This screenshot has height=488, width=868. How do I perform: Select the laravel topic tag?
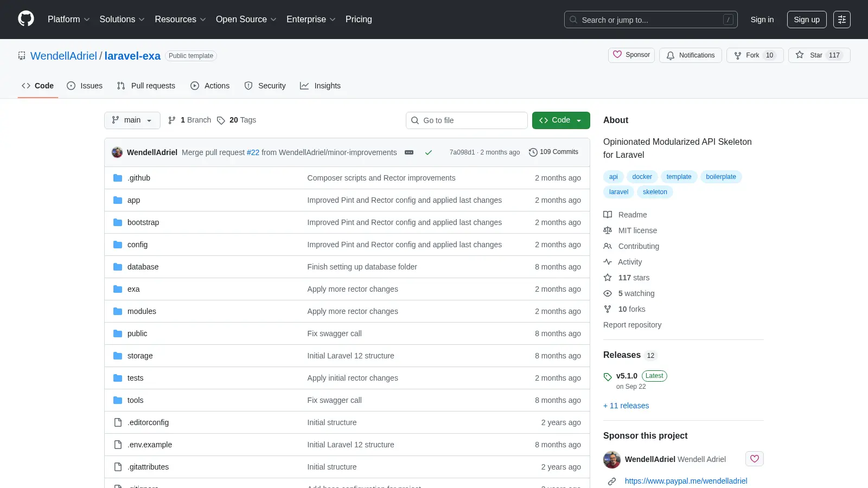[x=618, y=192]
